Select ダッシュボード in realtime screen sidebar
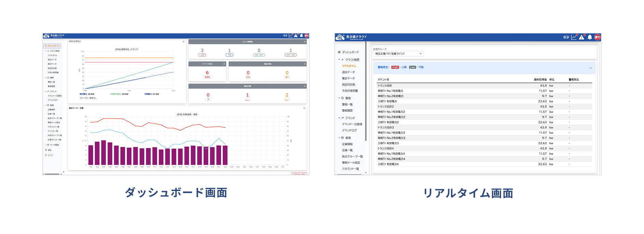The height and width of the screenshot is (234, 644). (348, 52)
